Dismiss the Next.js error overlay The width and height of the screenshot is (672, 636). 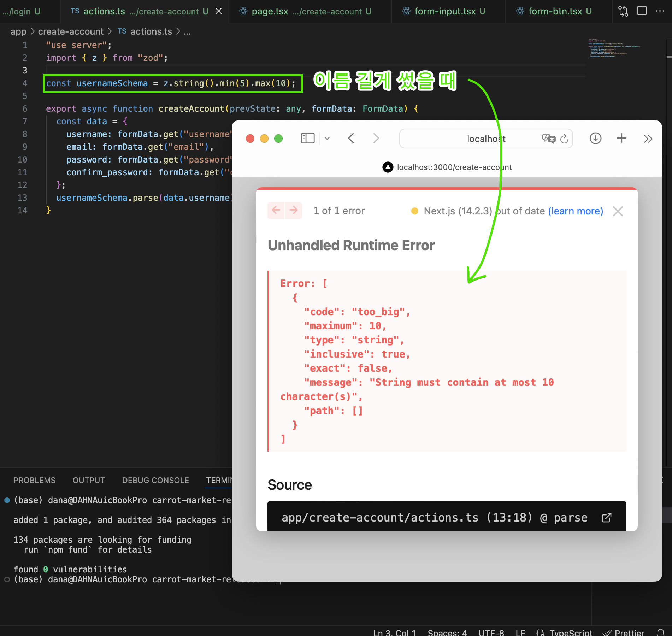pyautogui.click(x=618, y=211)
